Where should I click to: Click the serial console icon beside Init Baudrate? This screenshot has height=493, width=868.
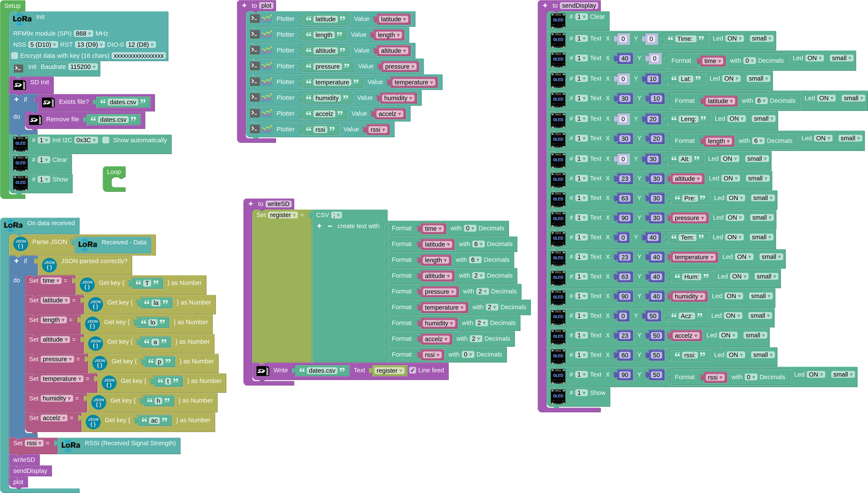18,68
